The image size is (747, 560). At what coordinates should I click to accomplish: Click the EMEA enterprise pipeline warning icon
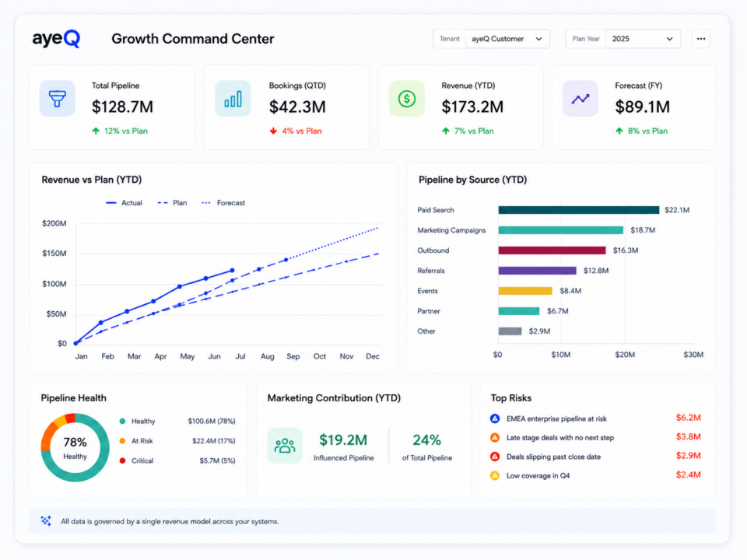pyautogui.click(x=495, y=418)
